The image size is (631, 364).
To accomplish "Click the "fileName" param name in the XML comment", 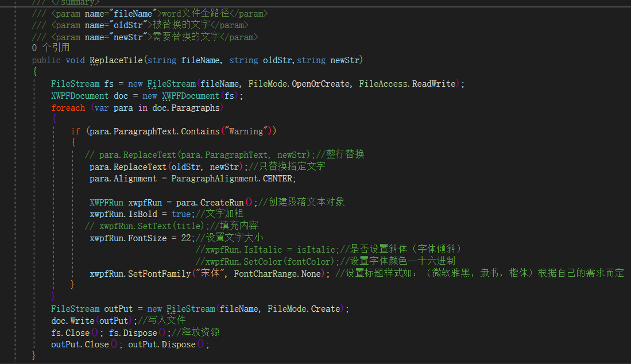I will pyautogui.click(x=133, y=14).
